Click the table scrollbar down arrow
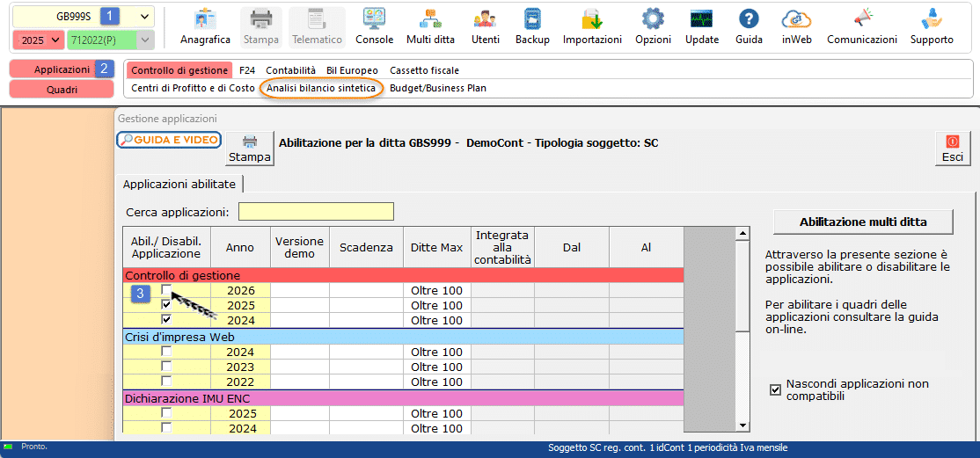Screen dimensions: 980x458 click(743, 425)
